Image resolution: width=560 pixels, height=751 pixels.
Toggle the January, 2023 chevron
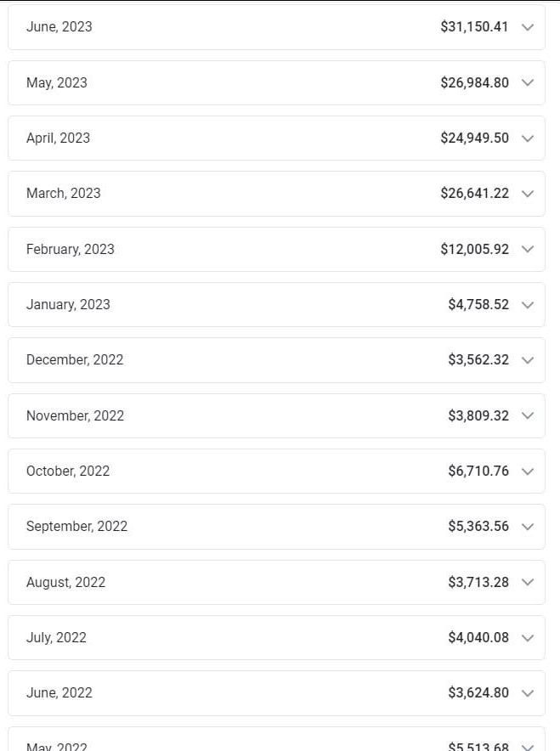pos(528,305)
